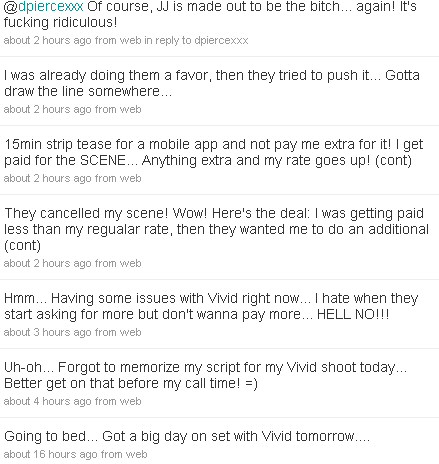Select the 'JJ is made out' reply tweet text
439x464 pixels.
point(210,14)
